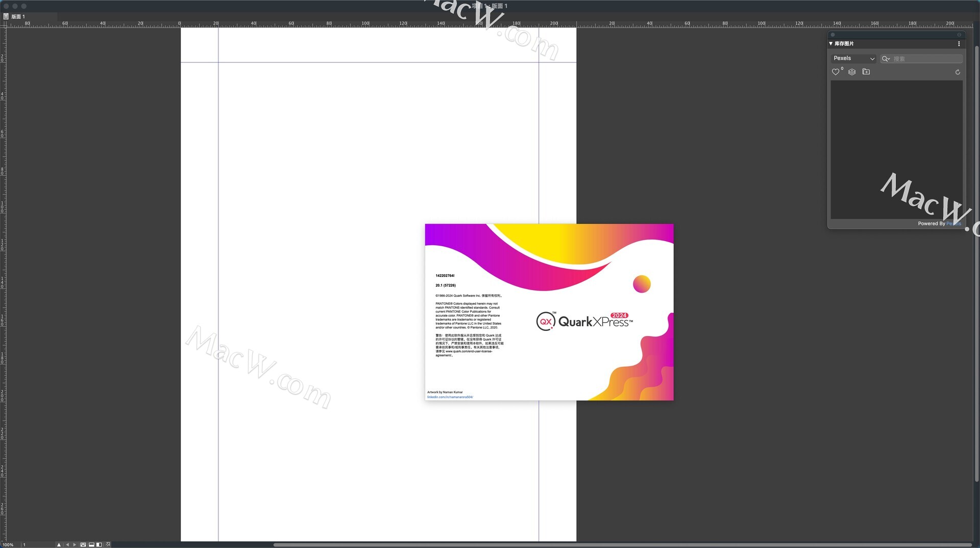Open favorites via the heart icon

tap(836, 72)
